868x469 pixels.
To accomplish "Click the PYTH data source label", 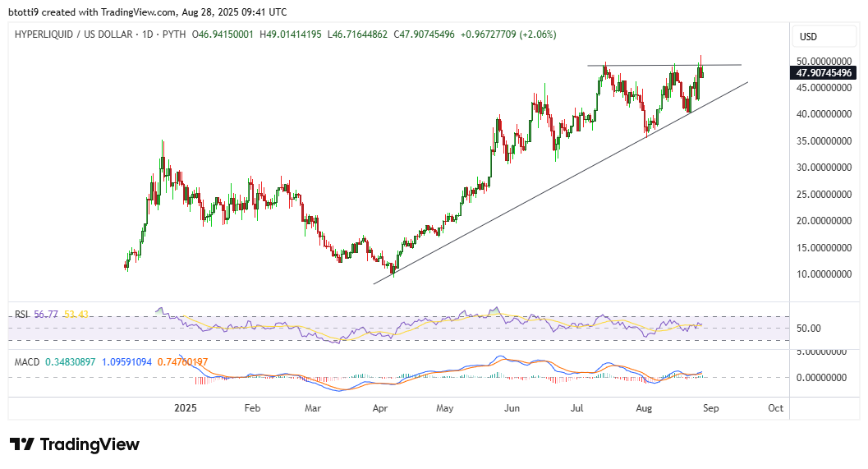I will 171,35.
